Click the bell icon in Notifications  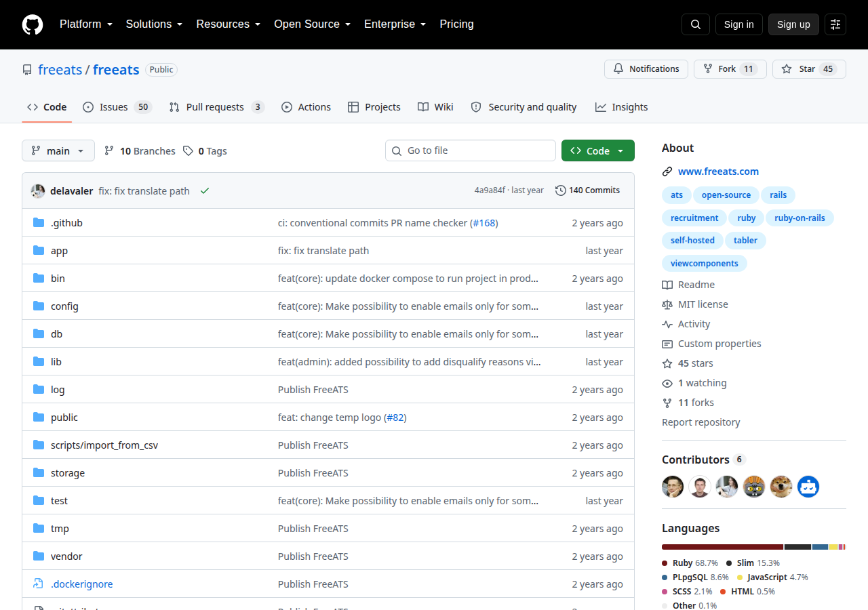click(618, 69)
